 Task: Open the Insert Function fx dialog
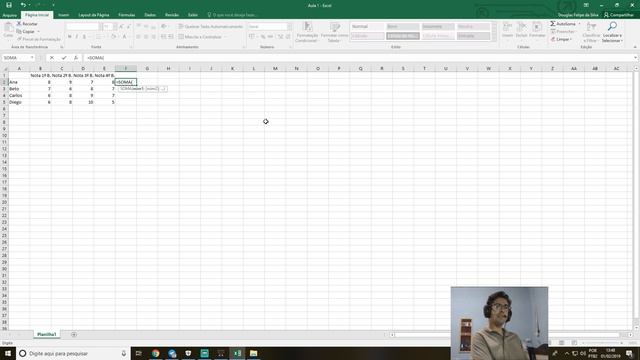pyautogui.click(x=76, y=58)
